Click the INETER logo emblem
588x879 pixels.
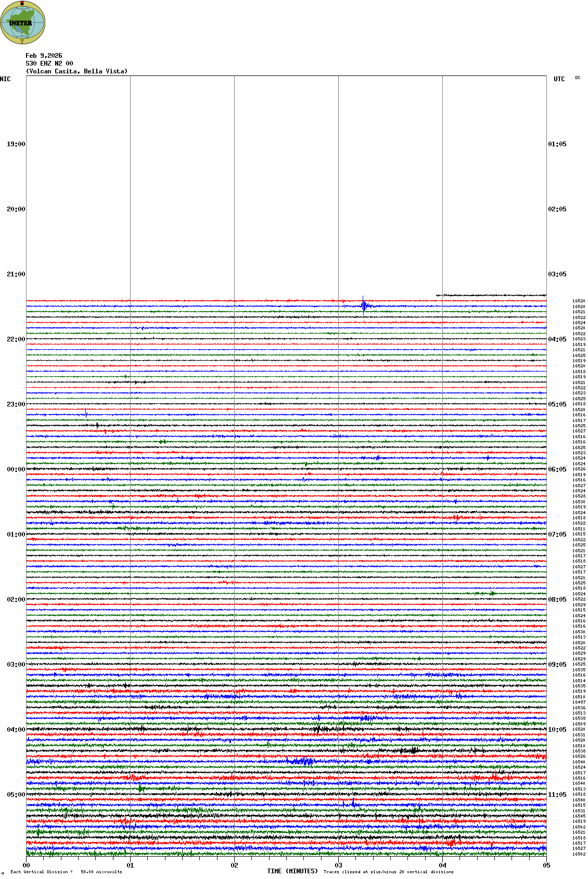tap(23, 23)
